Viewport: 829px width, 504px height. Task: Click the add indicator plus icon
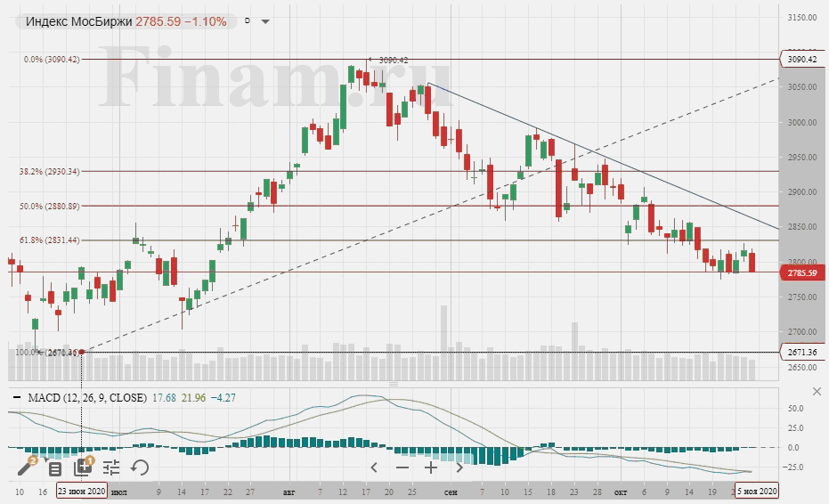83,467
